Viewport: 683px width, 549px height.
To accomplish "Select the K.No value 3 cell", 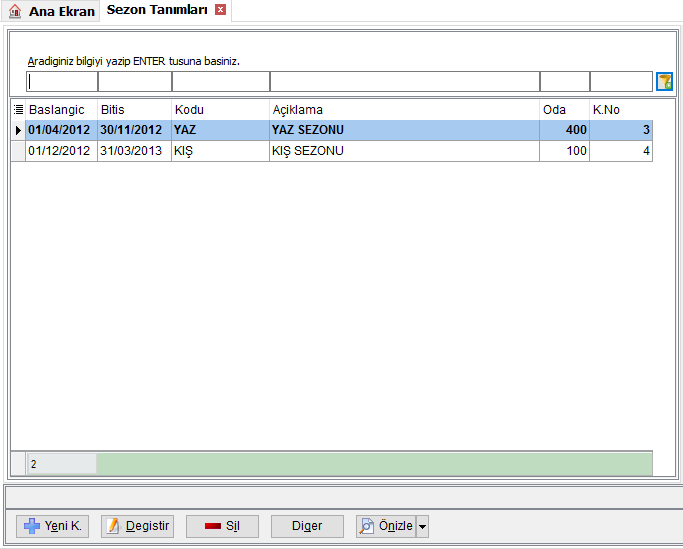I will (621, 130).
